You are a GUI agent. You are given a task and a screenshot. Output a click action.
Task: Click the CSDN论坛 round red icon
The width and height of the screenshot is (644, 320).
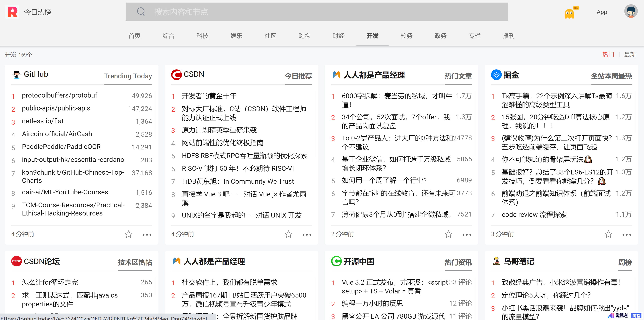pyautogui.click(x=17, y=261)
